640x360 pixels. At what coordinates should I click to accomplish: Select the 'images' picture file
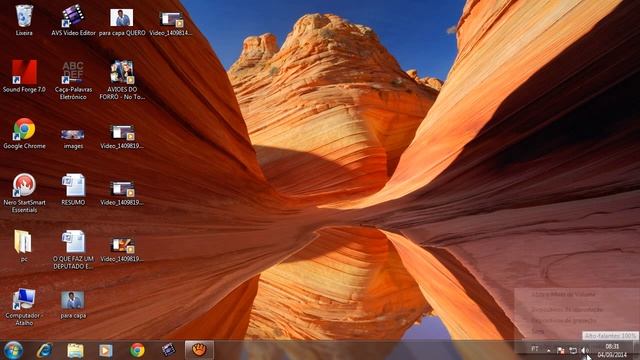click(x=73, y=138)
